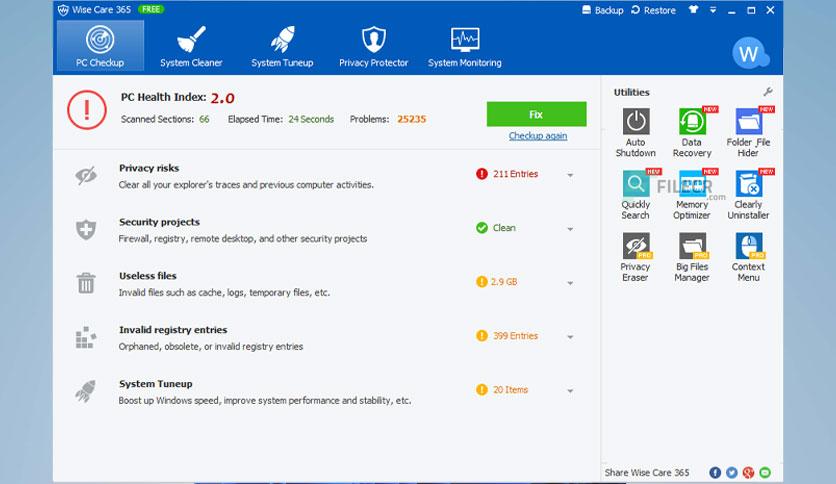Open Folder File Hider utility

(x=748, y=132)
